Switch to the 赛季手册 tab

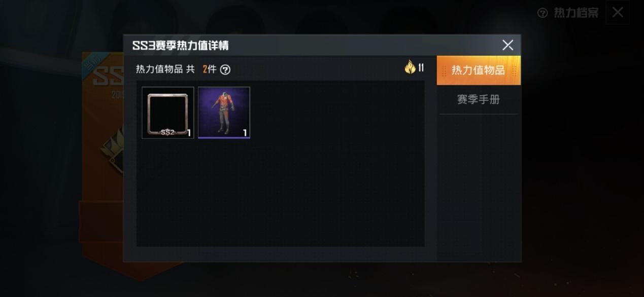(x=479, y=100)
